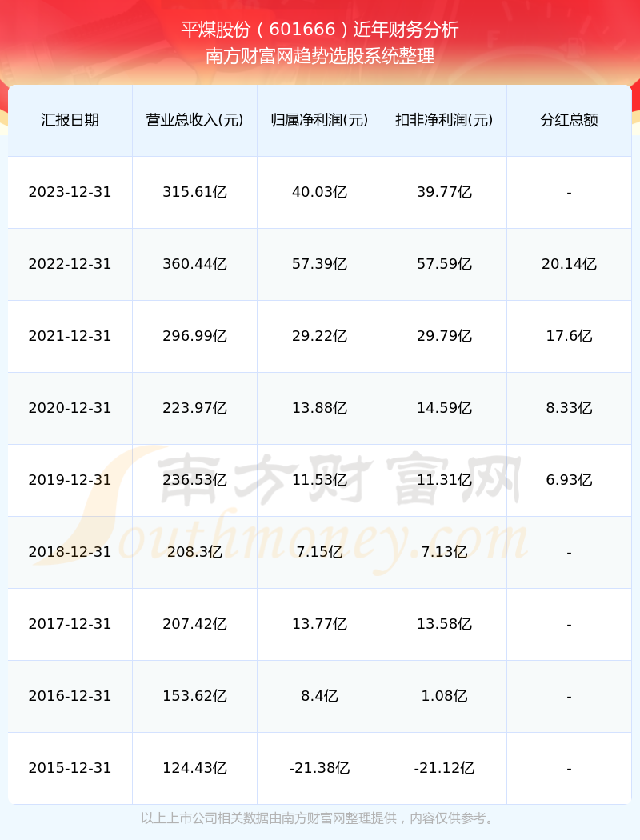Click the subtitle 南方财富网趋势选股系统整理
The height and width of the screenshot is (840, 640).
click(320, 56)
